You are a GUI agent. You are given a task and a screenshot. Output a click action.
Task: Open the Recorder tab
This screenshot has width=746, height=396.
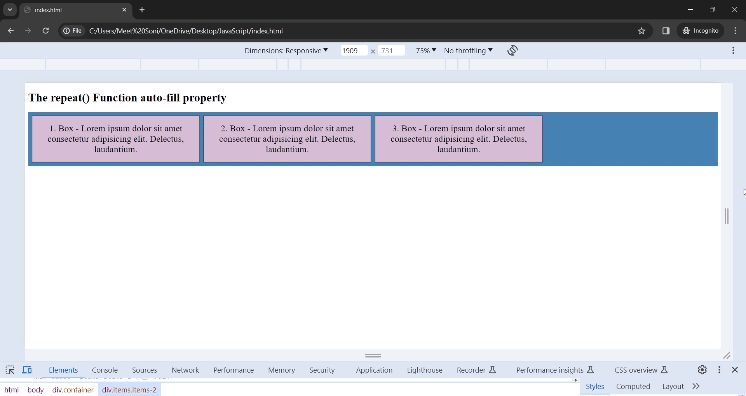coord(476,370)
